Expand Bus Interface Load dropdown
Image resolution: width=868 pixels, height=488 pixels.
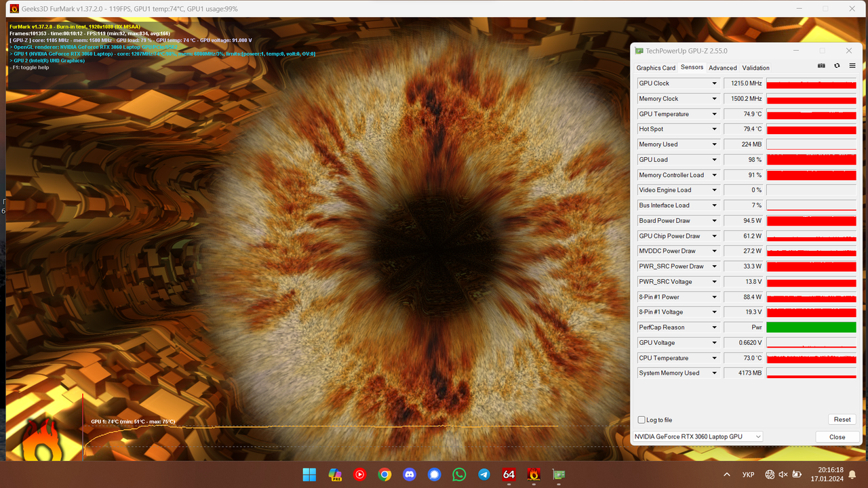(714, 205)
